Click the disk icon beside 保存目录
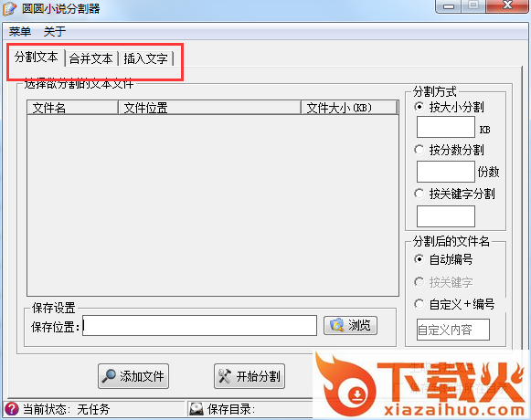Viewport: 531px width, 420px height. tap(196, 409)
